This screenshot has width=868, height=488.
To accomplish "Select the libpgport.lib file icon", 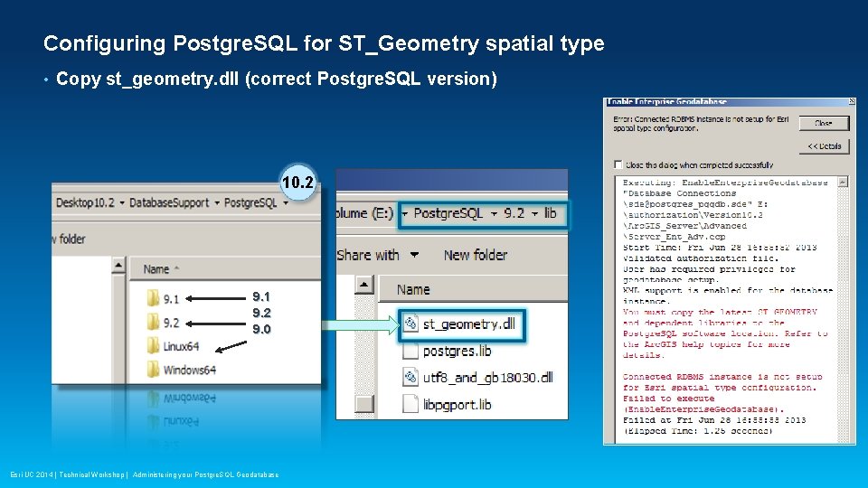I will [410, 404].
